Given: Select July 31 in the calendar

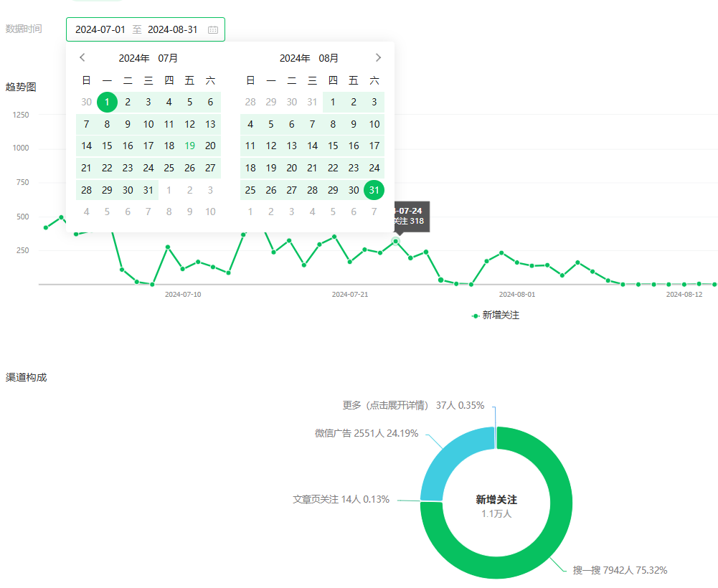Looking at the screenshot, I should tap(148, 190).
